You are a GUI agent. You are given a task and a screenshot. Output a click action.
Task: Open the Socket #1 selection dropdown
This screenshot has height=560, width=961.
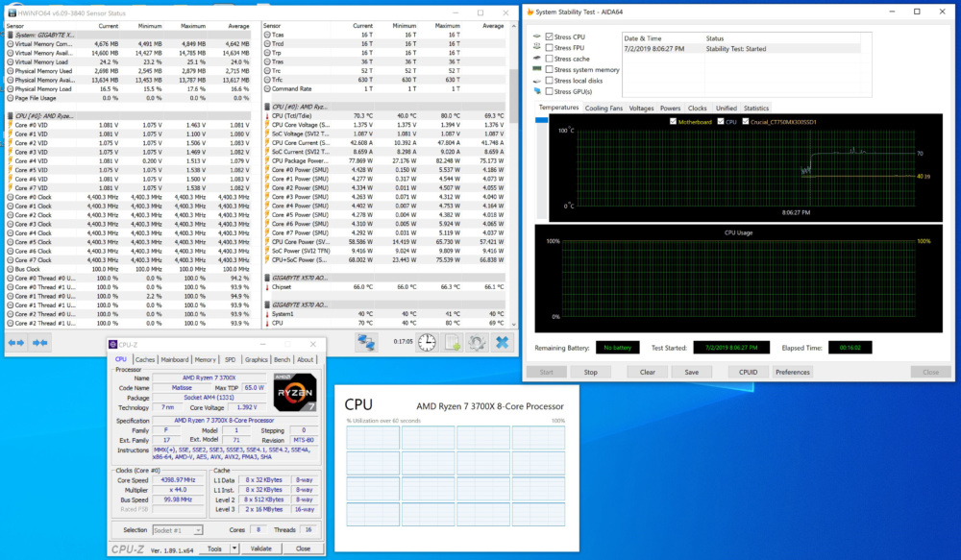(x=178, y=530)
